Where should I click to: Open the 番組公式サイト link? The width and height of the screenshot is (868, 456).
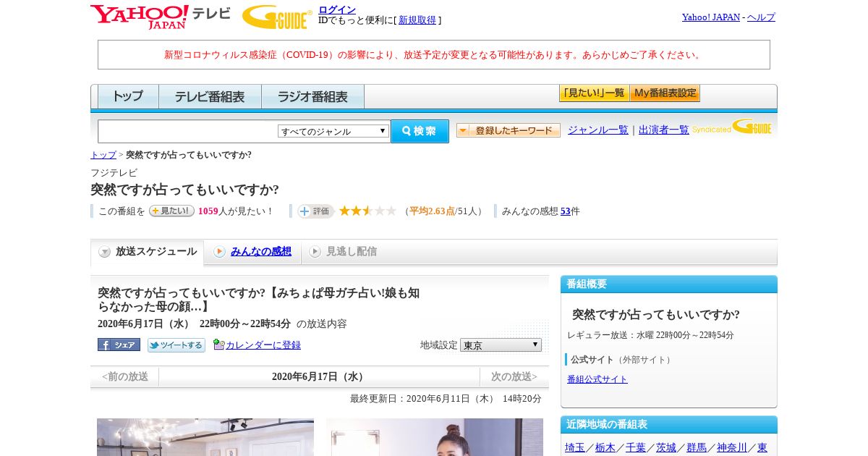pos(597,379)
